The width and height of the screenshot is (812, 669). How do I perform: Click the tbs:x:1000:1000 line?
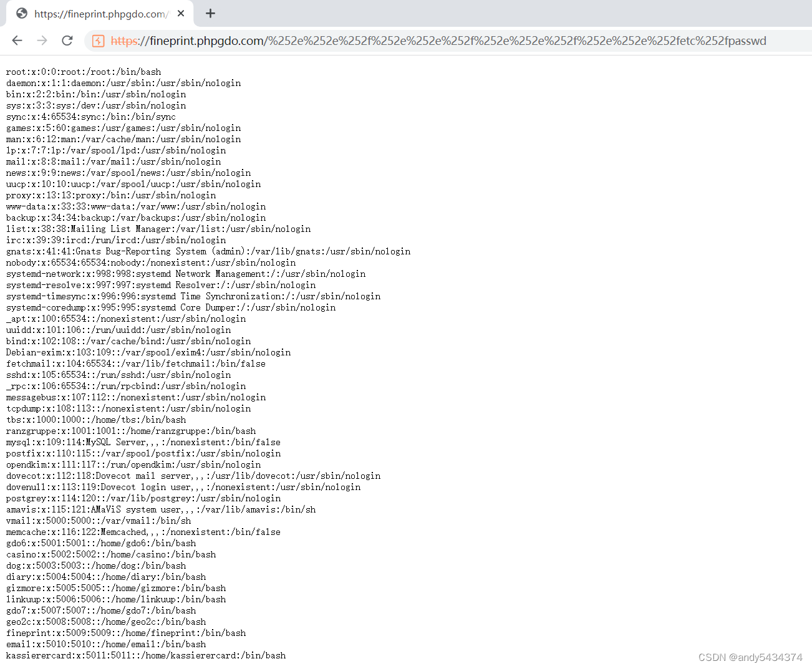pyautogui.click(x=96, y=420)
